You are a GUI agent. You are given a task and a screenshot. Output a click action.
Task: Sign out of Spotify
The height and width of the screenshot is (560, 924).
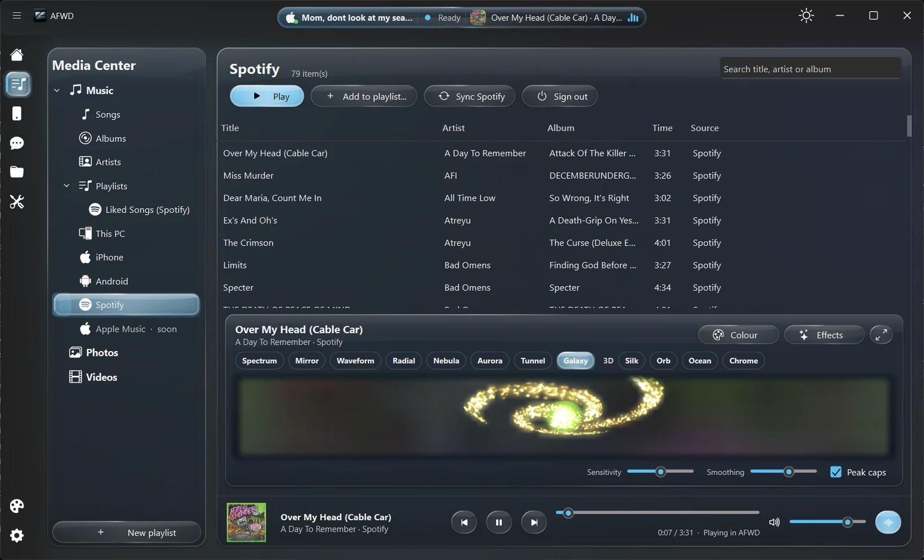[x=560, y=96]
